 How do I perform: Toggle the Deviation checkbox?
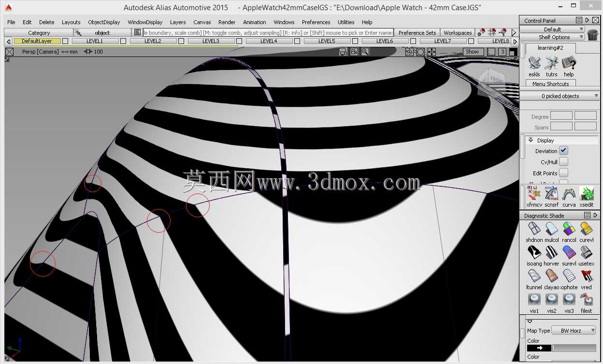pos(563,151)
